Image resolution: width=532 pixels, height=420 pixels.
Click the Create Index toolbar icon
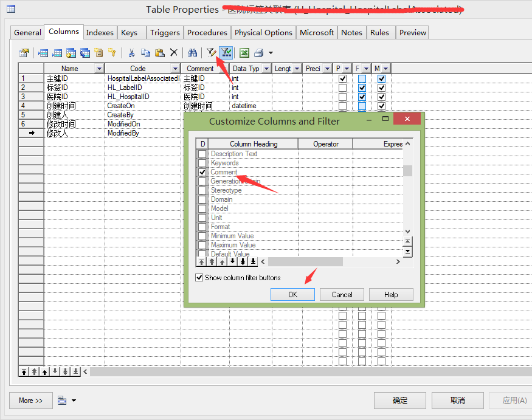[98, 53]
